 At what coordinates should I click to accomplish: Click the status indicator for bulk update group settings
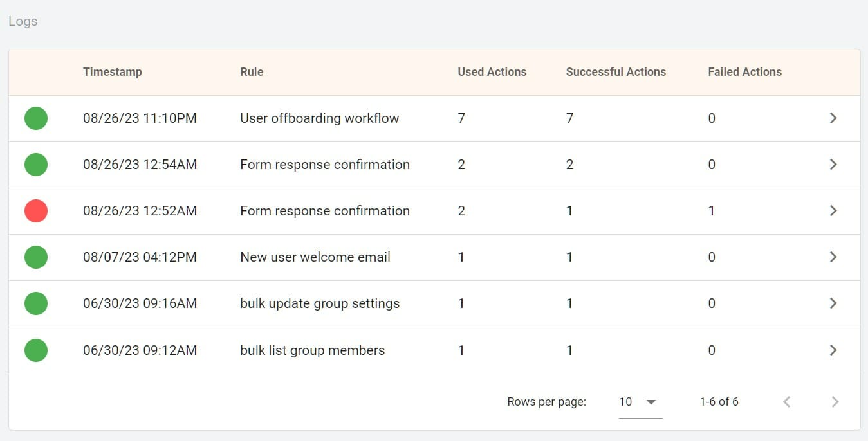point(36,303)
